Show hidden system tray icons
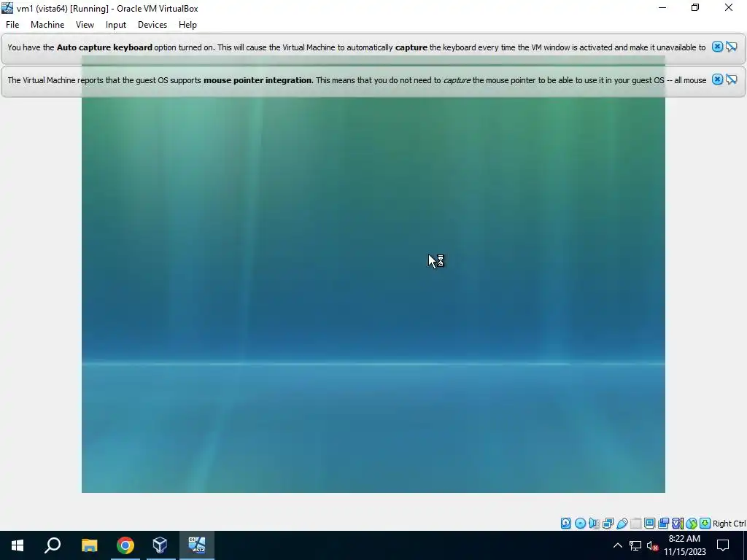 617,545
